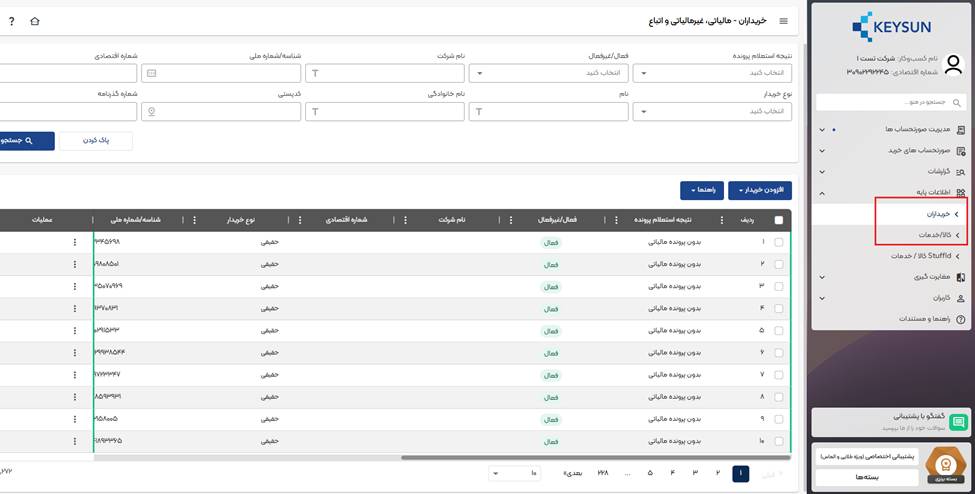975x494 pixels.
Task: Open the operations three-dot menu on row 1
Action: (x=74, y=241)
